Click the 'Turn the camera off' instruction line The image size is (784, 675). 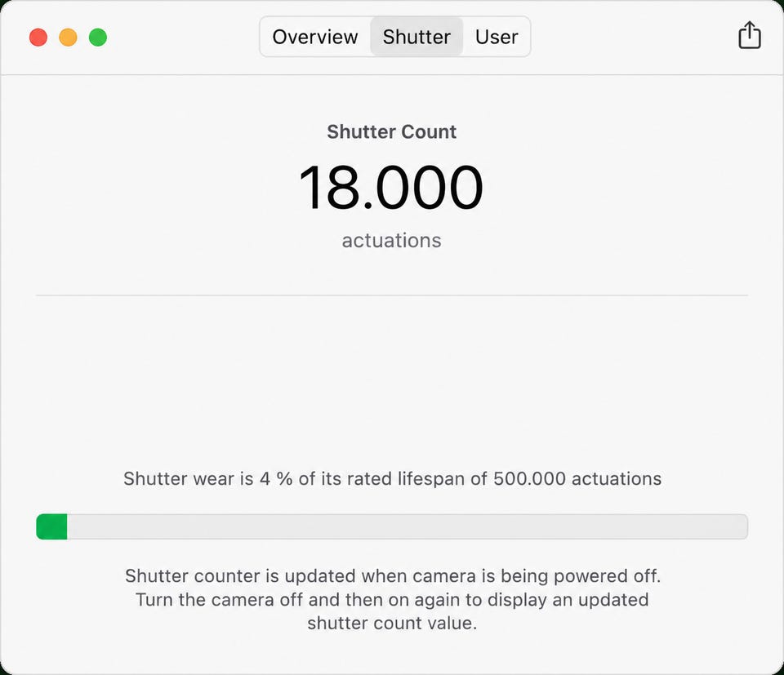point(392,600)
